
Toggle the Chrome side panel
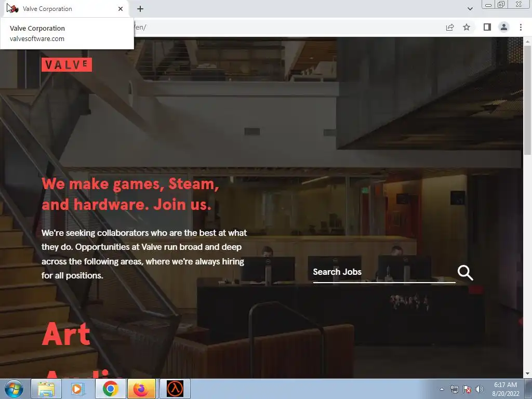487,27
